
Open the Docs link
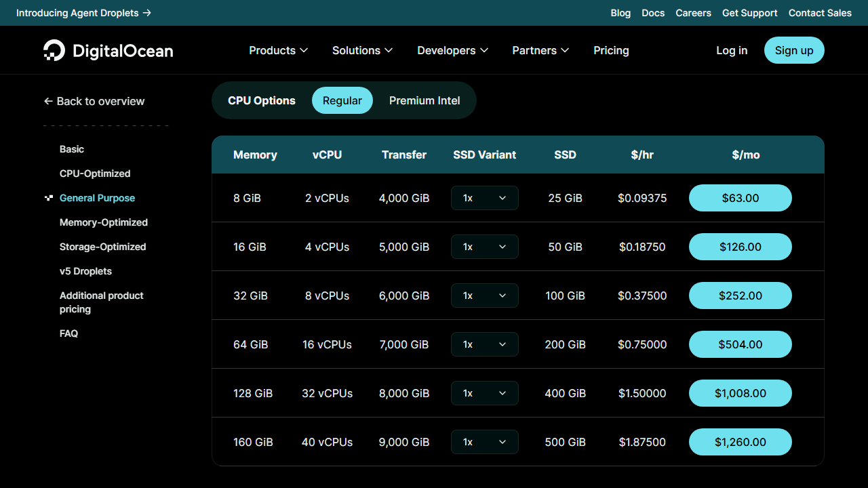tap(653, 13)
